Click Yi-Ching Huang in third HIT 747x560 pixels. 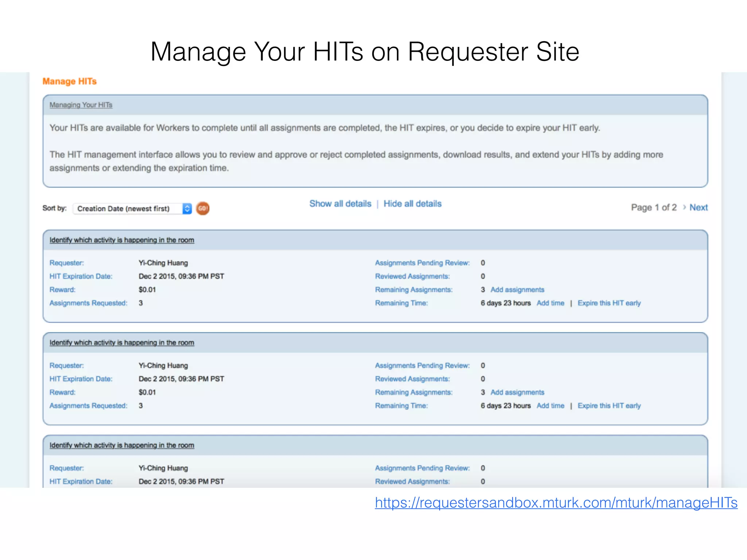tap(163, 468)
